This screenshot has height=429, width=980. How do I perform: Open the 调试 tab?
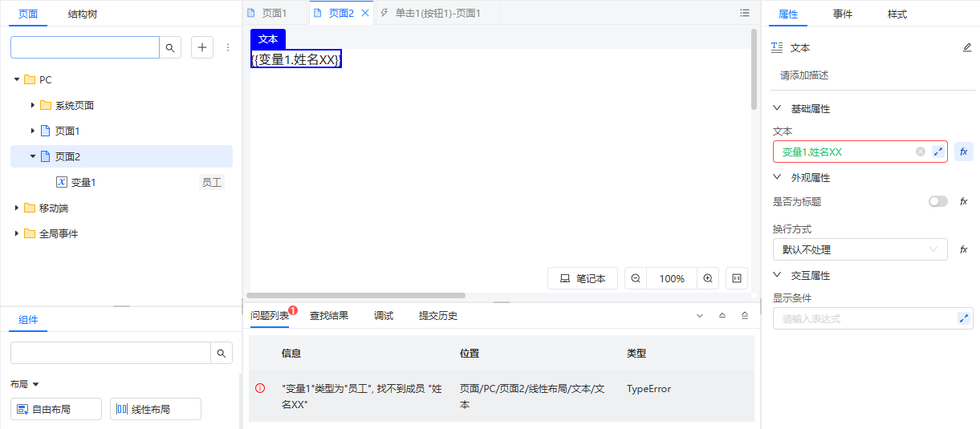coord(384,316)
